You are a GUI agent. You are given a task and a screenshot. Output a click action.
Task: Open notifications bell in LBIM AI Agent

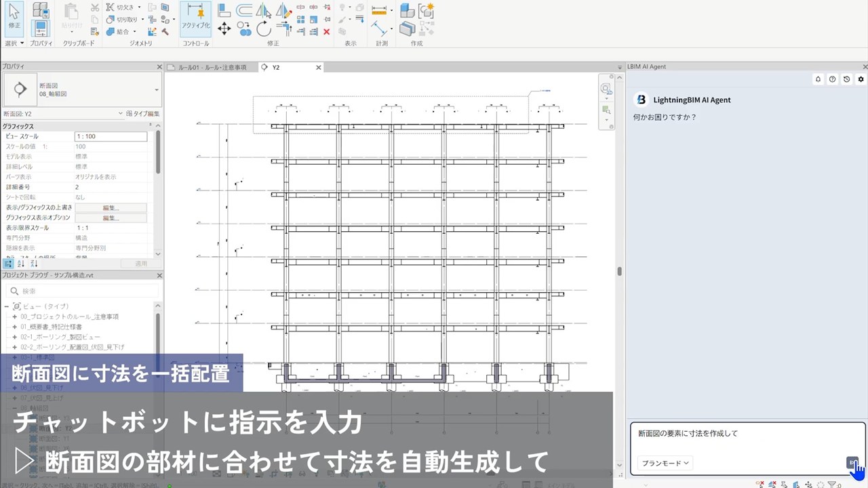[818, 79]
